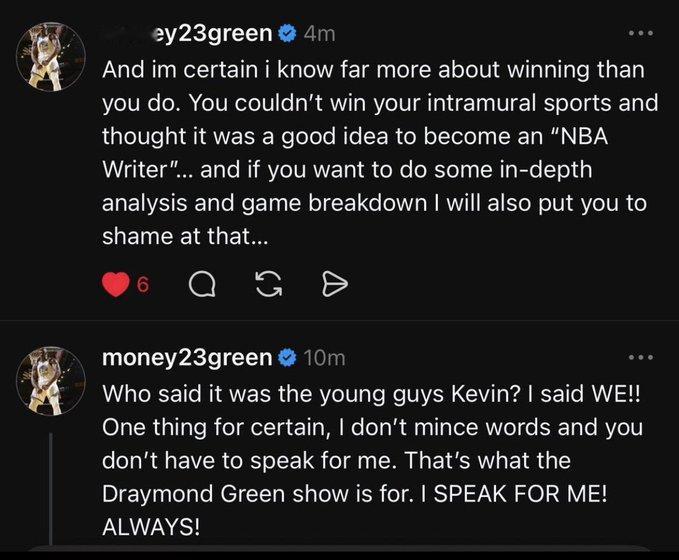Screen dimensions: 679x560
Task: Open profile picture on the top post
Action: coord(51,57)
